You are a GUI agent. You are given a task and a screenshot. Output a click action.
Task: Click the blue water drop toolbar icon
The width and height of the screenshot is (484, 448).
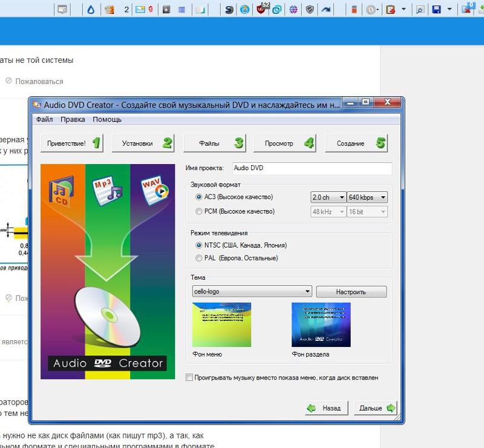point(91,10)
